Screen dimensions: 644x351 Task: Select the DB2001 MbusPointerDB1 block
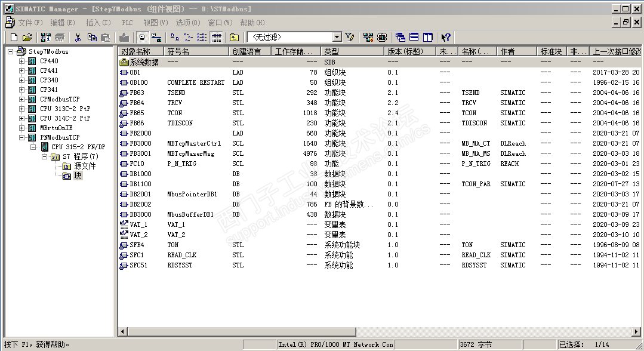point(380,194)
